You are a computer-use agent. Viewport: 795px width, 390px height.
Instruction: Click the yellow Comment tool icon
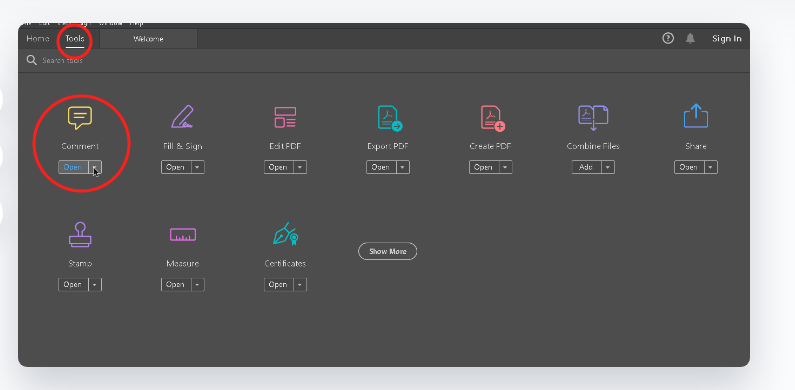[80, 118]
